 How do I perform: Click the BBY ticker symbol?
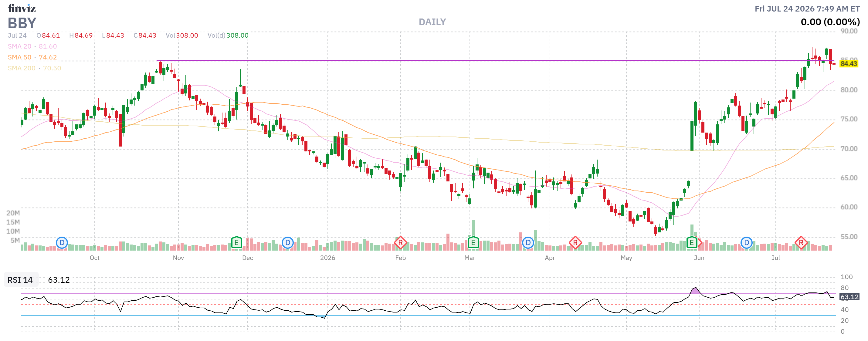pos(22,23)
